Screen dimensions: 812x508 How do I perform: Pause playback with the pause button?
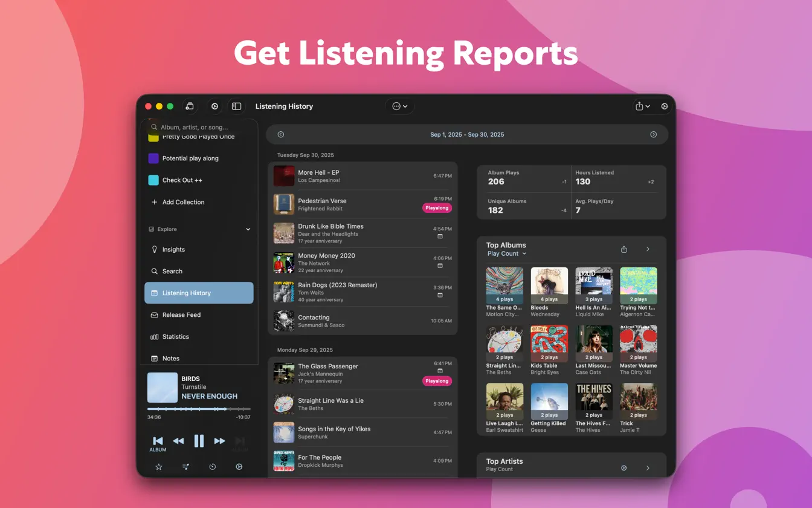coord(199,441)
